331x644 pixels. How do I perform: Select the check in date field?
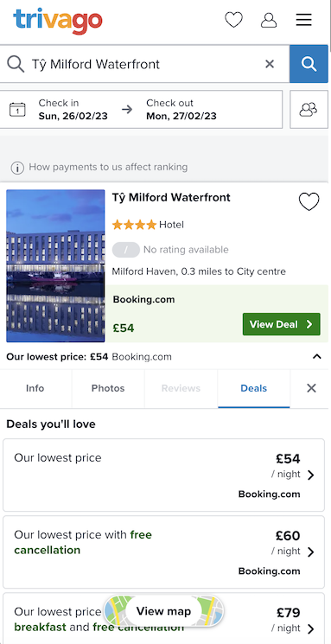tap(60, 109)
